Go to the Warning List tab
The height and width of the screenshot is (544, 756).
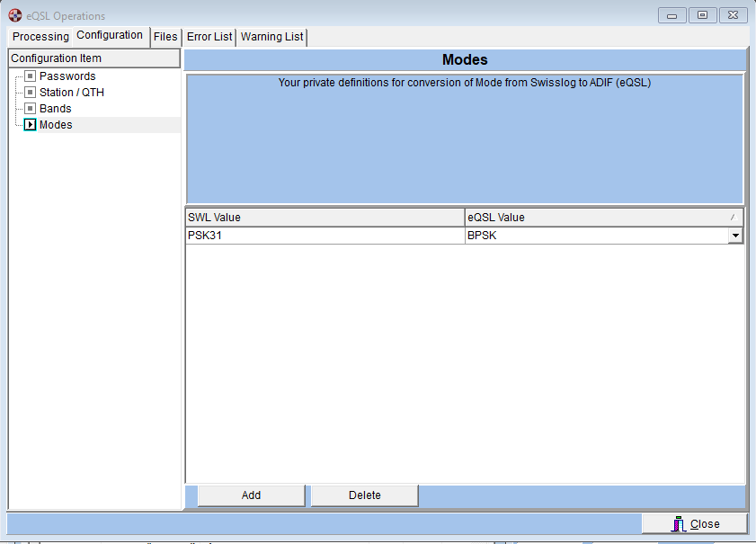click(272, 37)
